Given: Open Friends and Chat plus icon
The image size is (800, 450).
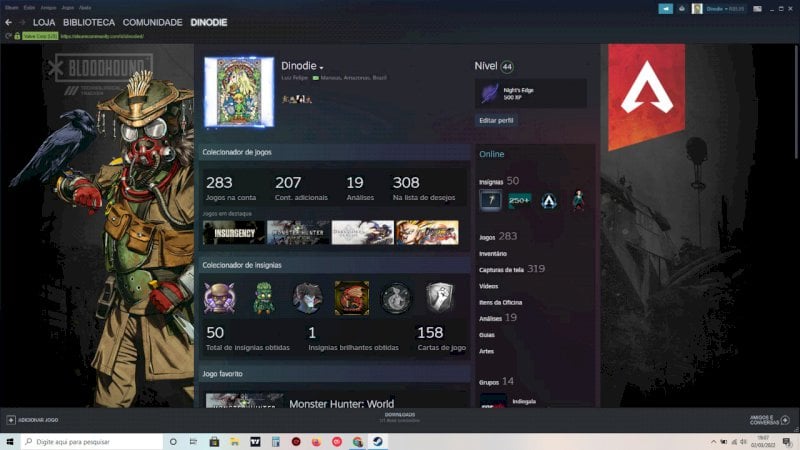Looking at the screenshot, I should [x=785, y=420].
